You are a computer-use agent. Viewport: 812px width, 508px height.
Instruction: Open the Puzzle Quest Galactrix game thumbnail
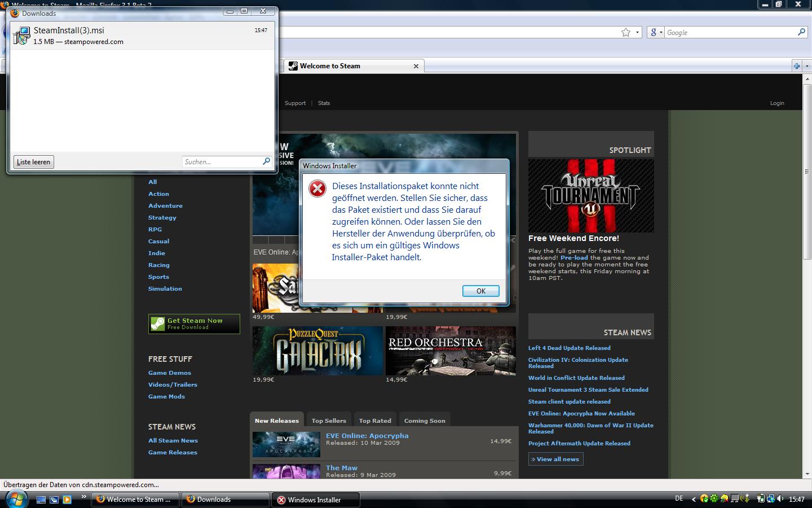click(317, 351)
